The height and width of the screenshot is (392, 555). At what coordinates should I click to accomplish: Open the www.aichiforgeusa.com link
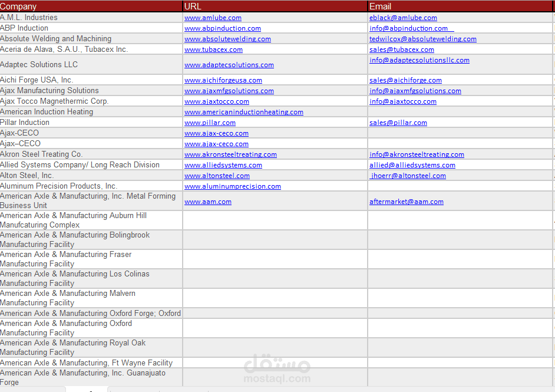click(x=223, y=80)
